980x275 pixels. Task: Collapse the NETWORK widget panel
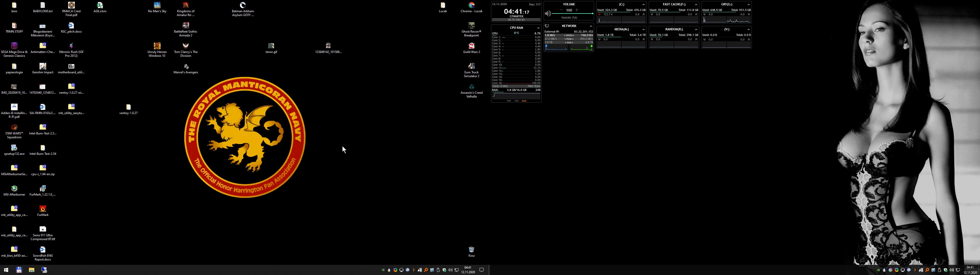591,26
